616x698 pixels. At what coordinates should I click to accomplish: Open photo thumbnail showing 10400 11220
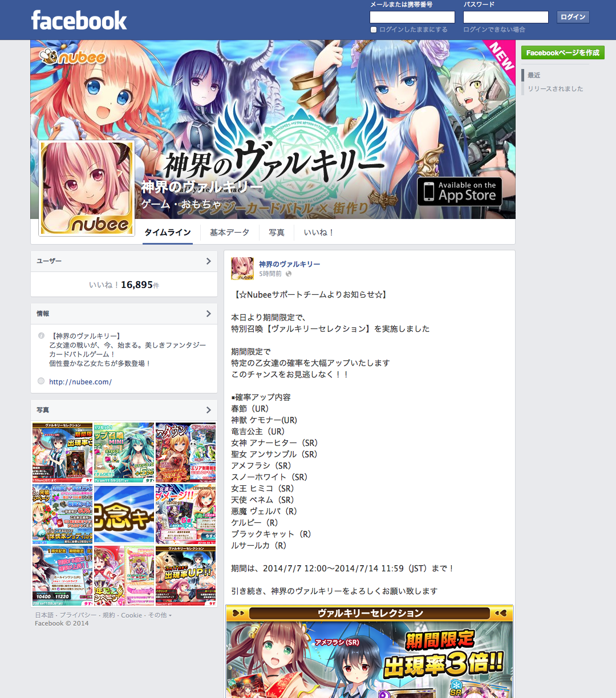pyautogui.click(x=62, y=576)
